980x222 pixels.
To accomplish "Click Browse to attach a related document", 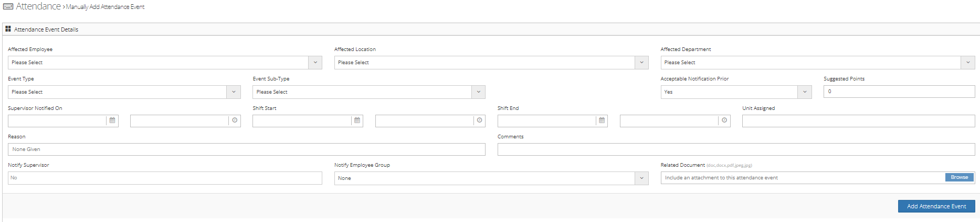I will coord(959,177).
